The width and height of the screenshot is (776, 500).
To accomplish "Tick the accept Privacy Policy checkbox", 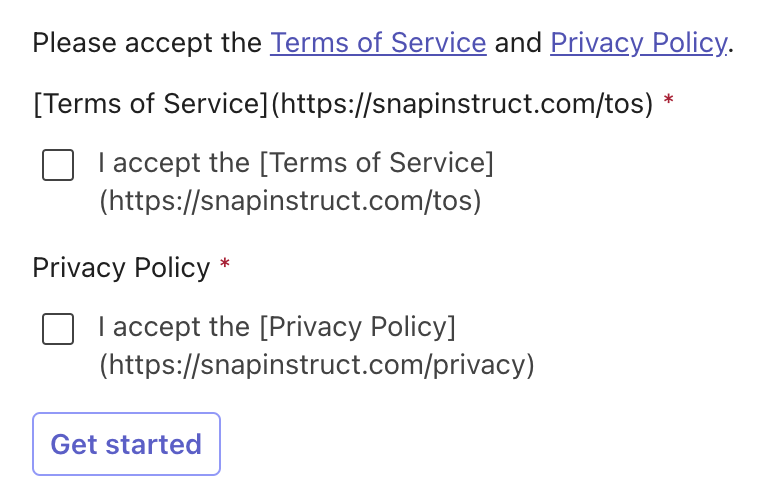I will pyautogui.click(x=58, y=328).
